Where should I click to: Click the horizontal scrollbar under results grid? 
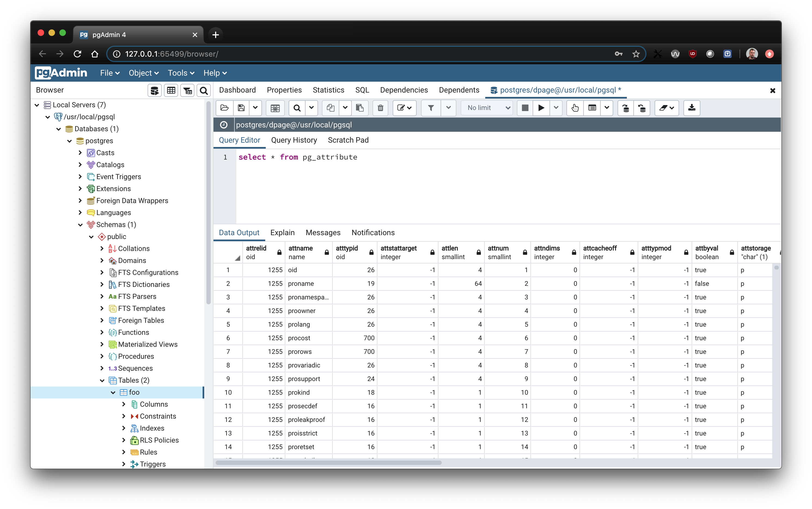(x=328, y=462)
